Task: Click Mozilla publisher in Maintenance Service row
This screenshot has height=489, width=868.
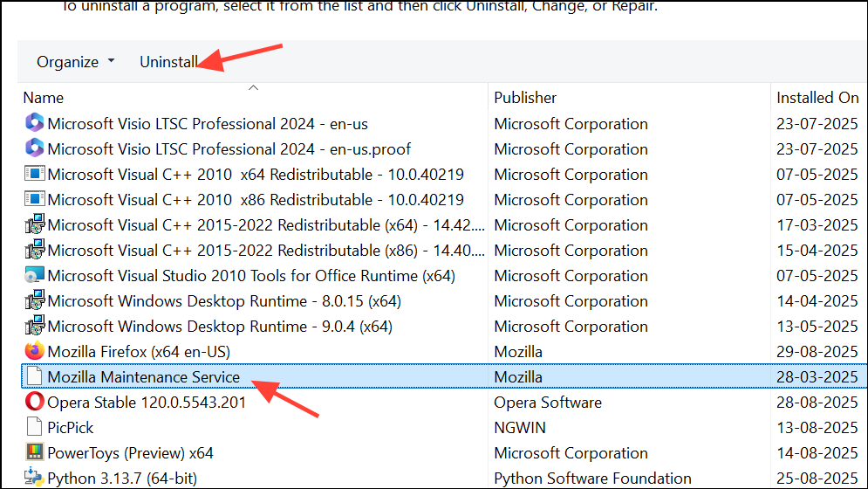Action: [518, 377]
